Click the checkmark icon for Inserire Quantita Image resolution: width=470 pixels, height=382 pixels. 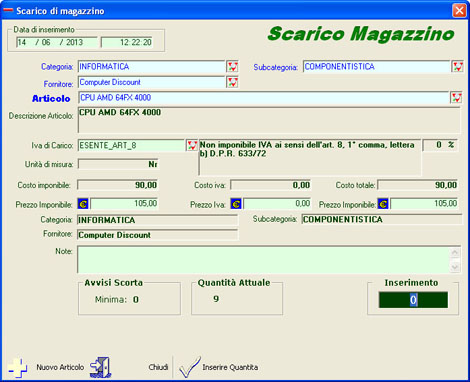point(189,367)
